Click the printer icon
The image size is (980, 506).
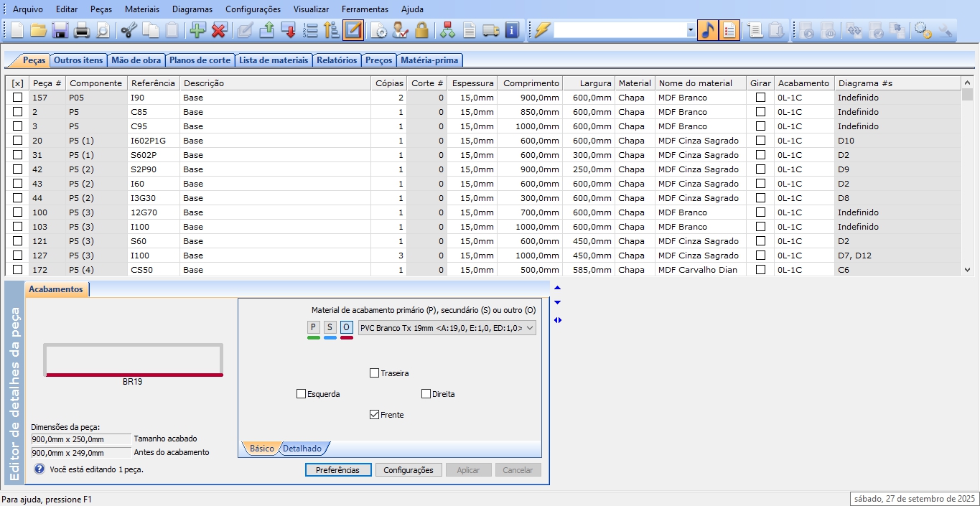82,30
